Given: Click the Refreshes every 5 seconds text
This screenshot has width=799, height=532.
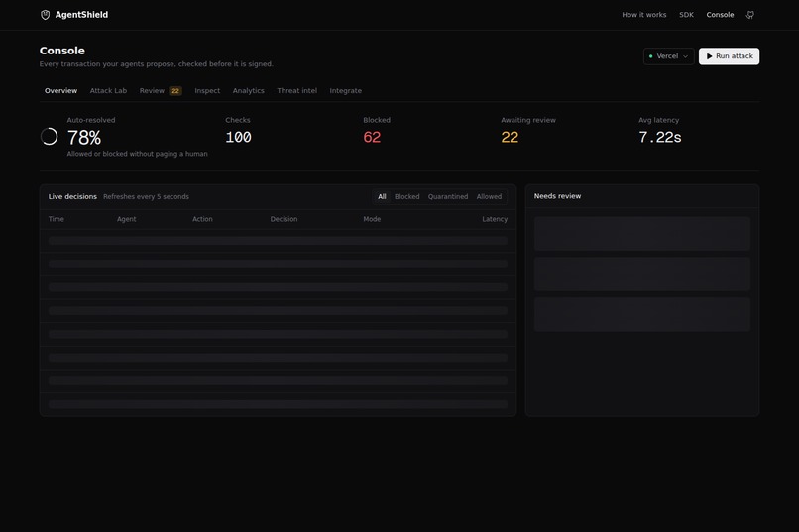Looking at the screenshot, I should (x=146, y=196).
